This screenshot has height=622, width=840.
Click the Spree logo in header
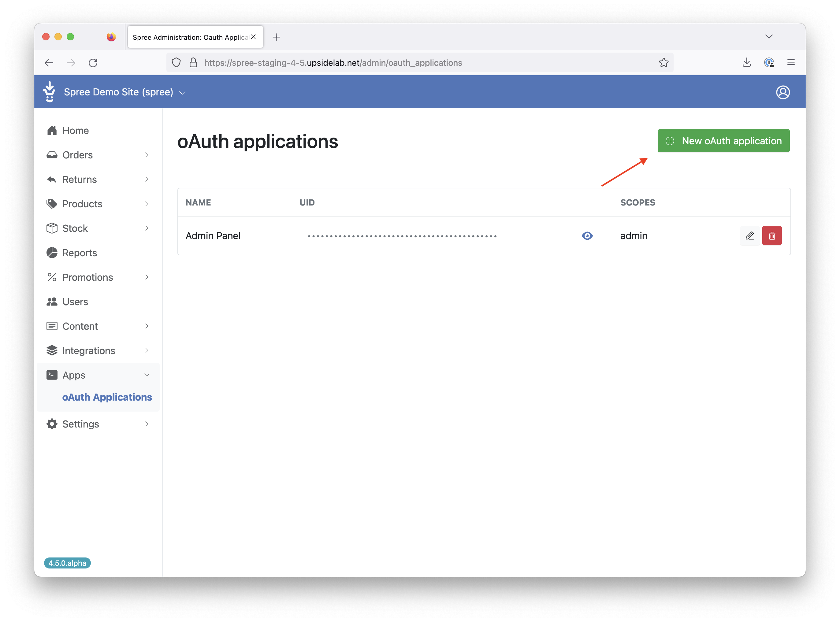(x=49, y=92)
